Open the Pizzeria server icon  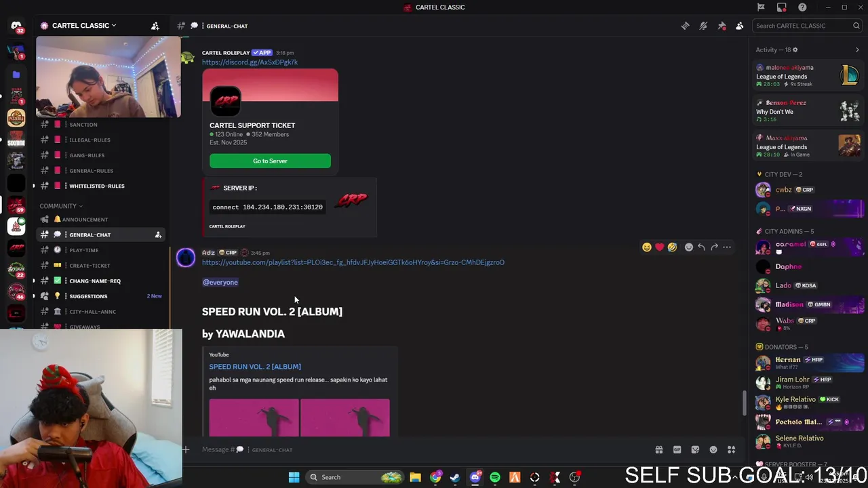pos(16,118)
